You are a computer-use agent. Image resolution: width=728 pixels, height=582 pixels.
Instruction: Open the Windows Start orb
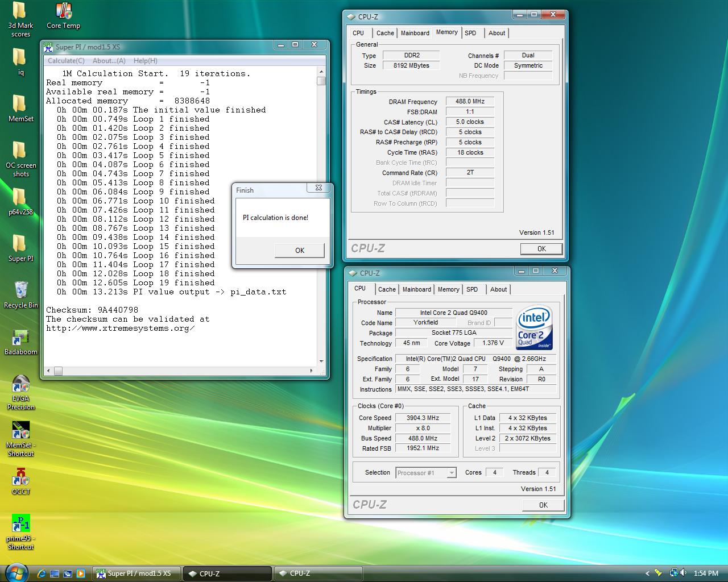(16, 572)
